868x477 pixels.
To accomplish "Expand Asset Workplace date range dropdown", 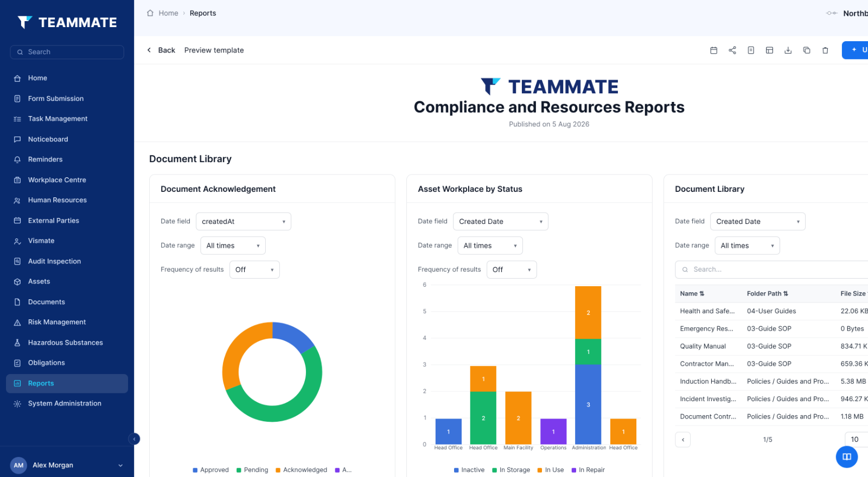I will tap(490, 246).
